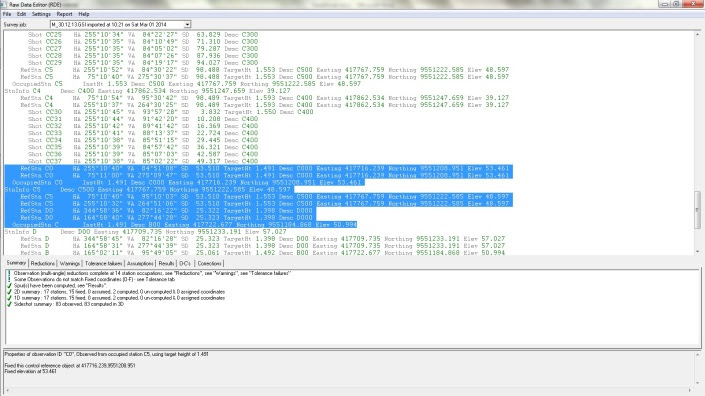The width and height of the screenshot is (705, 396).
Task: Select the 'Shot CC27' observation row
Action: click(x=143, y=49)
